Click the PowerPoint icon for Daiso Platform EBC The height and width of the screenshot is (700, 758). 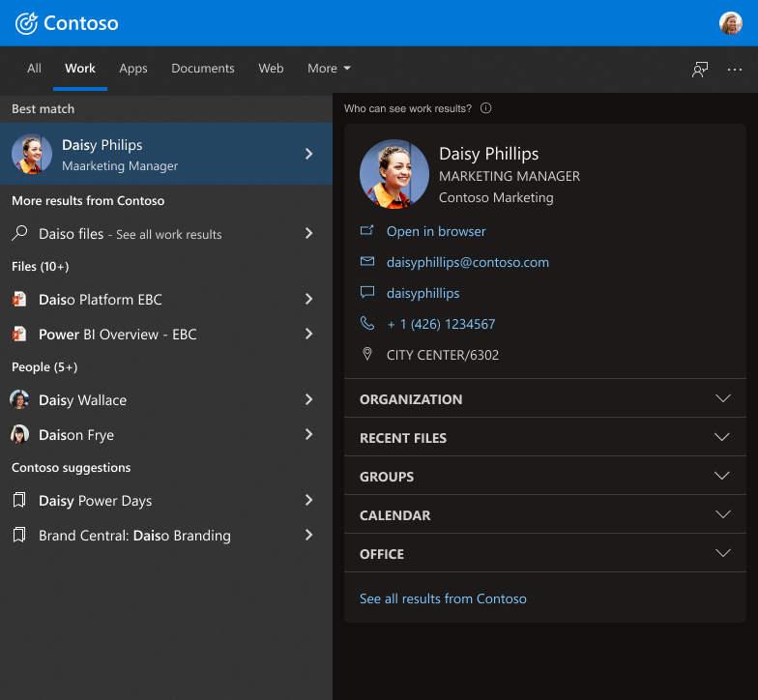pos(19,300)
